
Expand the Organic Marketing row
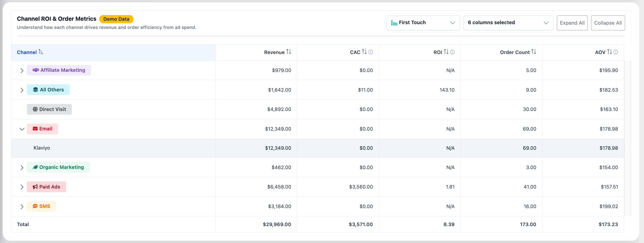(22, 168)
